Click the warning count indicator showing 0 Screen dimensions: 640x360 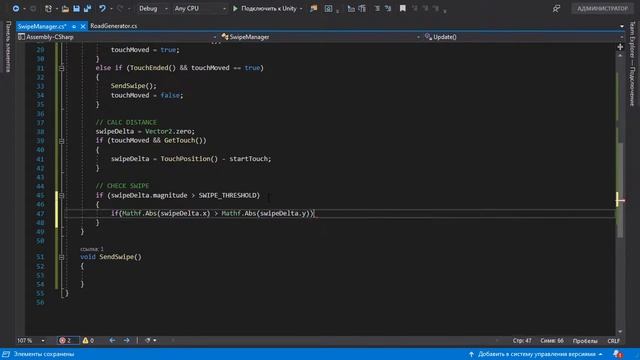[x=88, y=340]
